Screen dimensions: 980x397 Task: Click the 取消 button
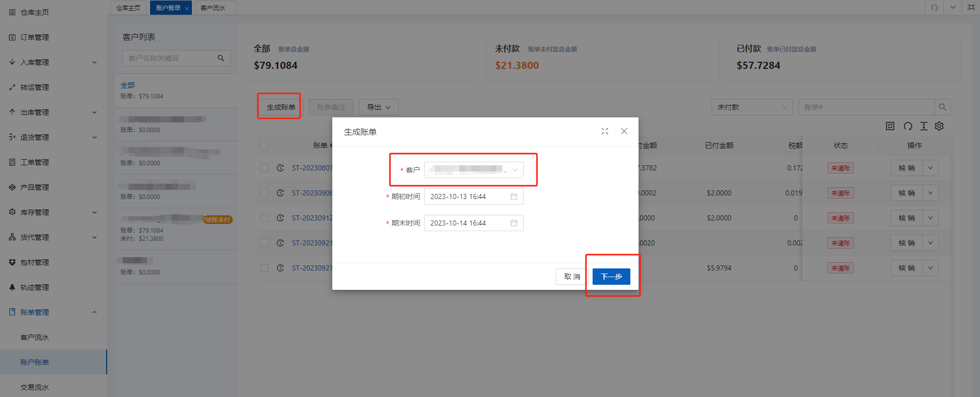click(572, 277)
